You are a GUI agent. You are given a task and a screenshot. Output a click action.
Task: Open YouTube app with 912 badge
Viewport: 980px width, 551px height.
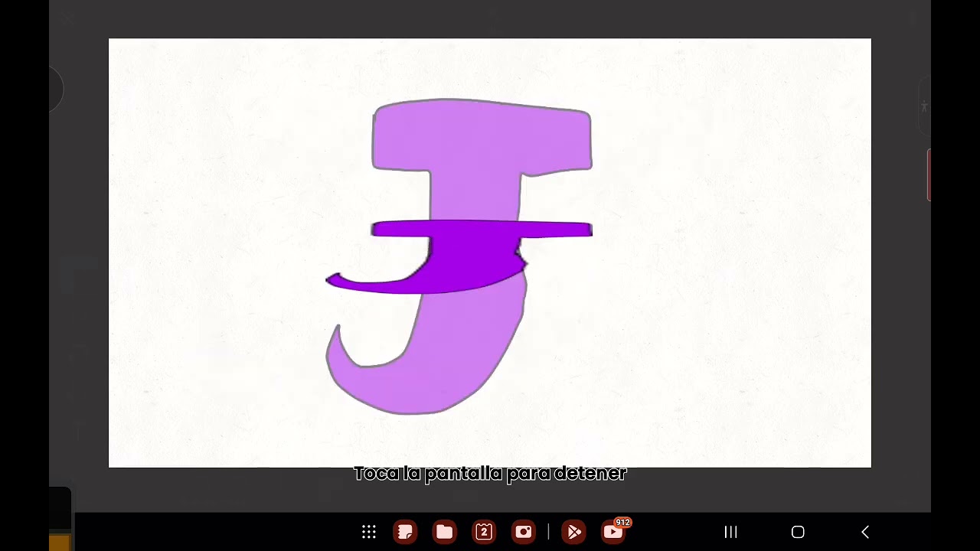point(614,532)
